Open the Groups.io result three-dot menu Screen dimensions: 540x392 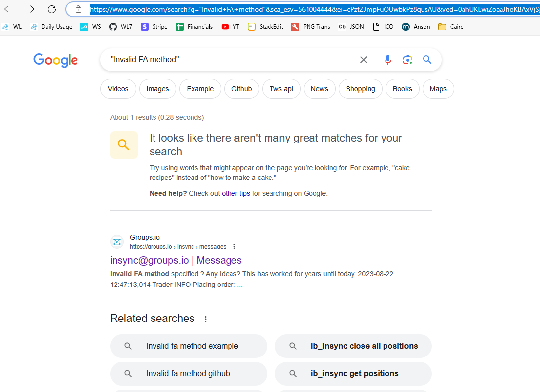tap(234, 247)
